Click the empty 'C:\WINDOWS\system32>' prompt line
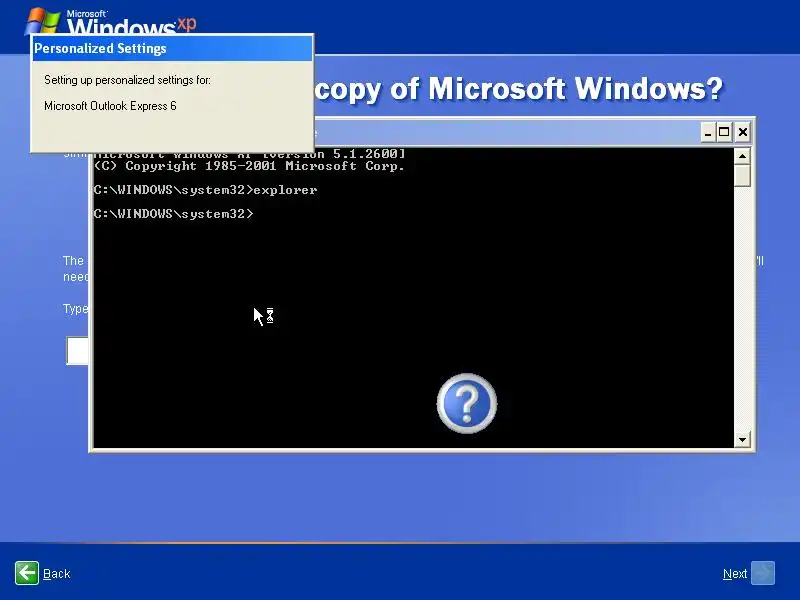Screen dimensions: 800x600 (173, 214)
